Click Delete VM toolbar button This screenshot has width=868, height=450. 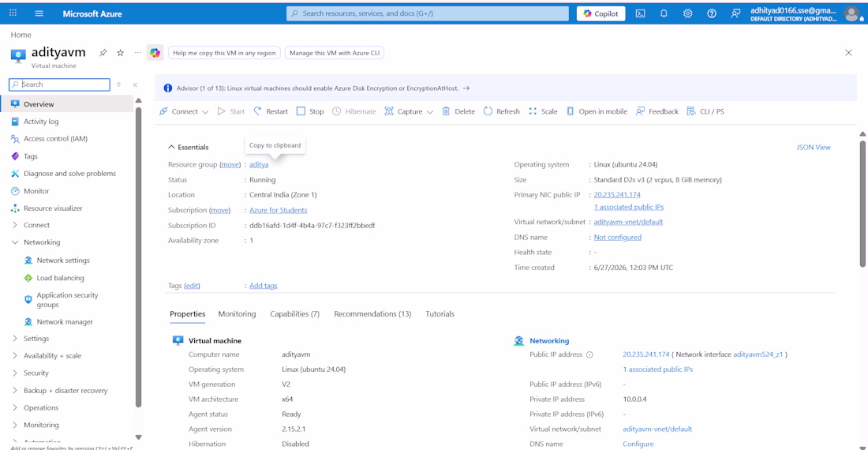tap(458, 111)
